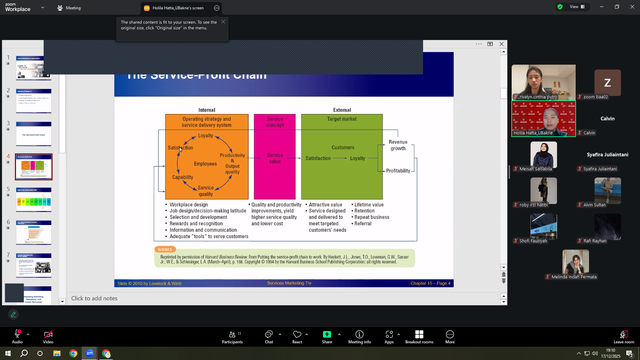Open Meeting info
Image resolution: width=640 pixels, height=360 pixels.
point(359,337)
